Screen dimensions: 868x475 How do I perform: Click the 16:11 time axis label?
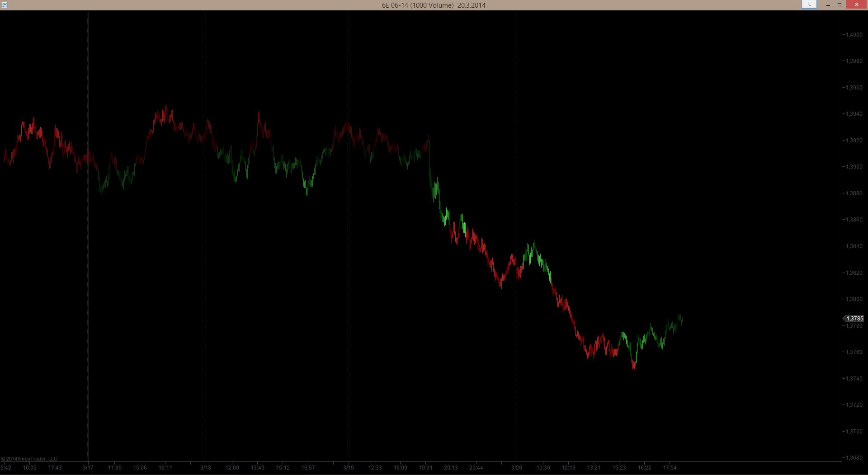[165, 468]
